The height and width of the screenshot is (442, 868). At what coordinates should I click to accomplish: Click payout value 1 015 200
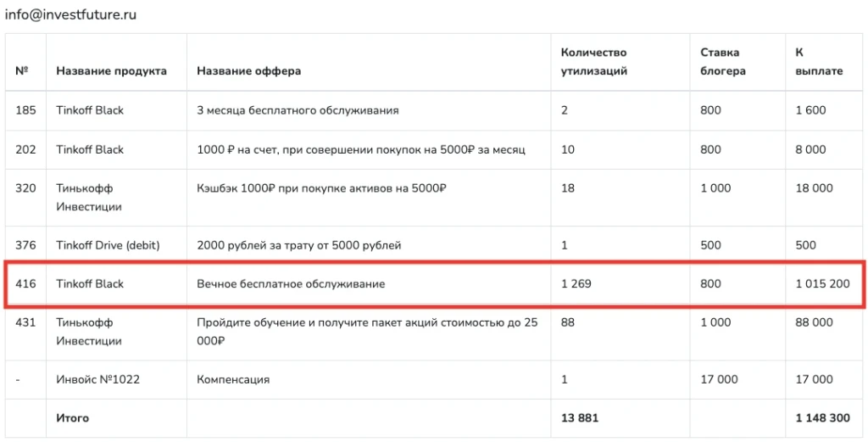coord(822,284)
